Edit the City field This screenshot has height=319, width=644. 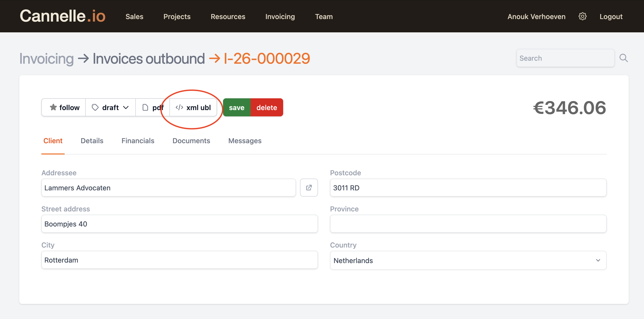pyautogui.click(x=179, y=260)
